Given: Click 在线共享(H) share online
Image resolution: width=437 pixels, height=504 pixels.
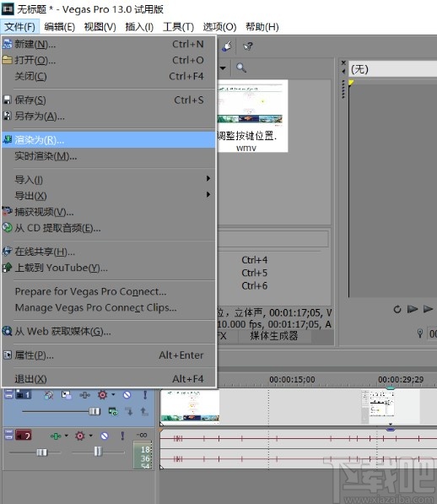Looking at the screenshot, I should 109,252.
